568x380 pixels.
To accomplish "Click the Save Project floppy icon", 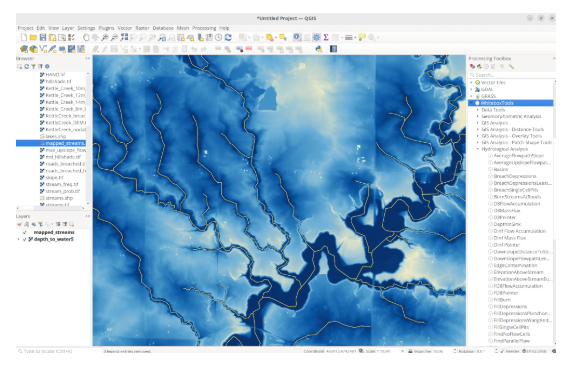I will 43,37.
